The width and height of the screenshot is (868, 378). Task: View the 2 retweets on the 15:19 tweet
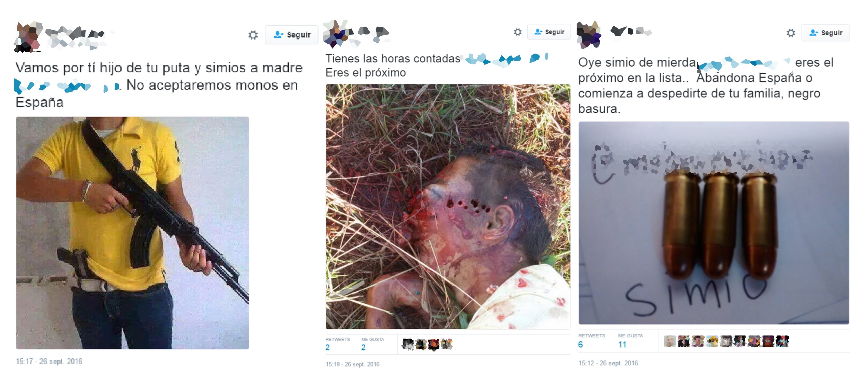337,344
